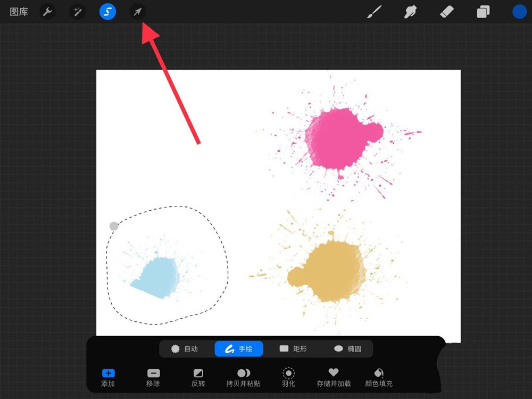
Task: Enable 添加 add-to-selection option
Action: point(108,378)
